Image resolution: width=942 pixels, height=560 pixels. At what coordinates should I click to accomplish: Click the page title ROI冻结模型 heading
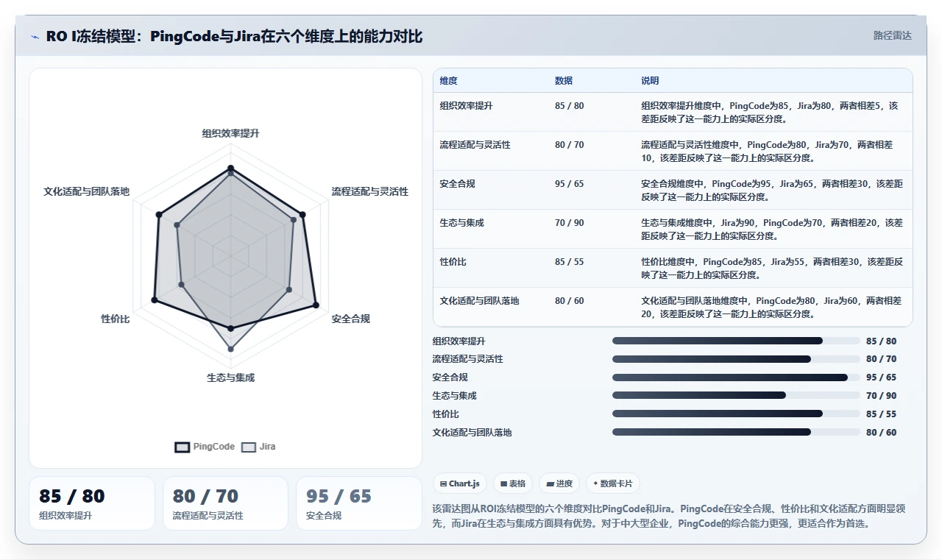point(234,36)
